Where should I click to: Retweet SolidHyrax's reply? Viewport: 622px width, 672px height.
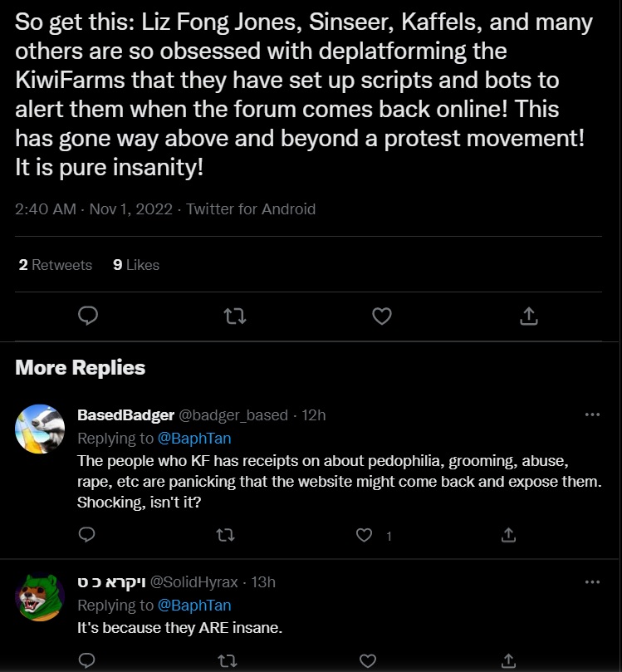point(228,661)
